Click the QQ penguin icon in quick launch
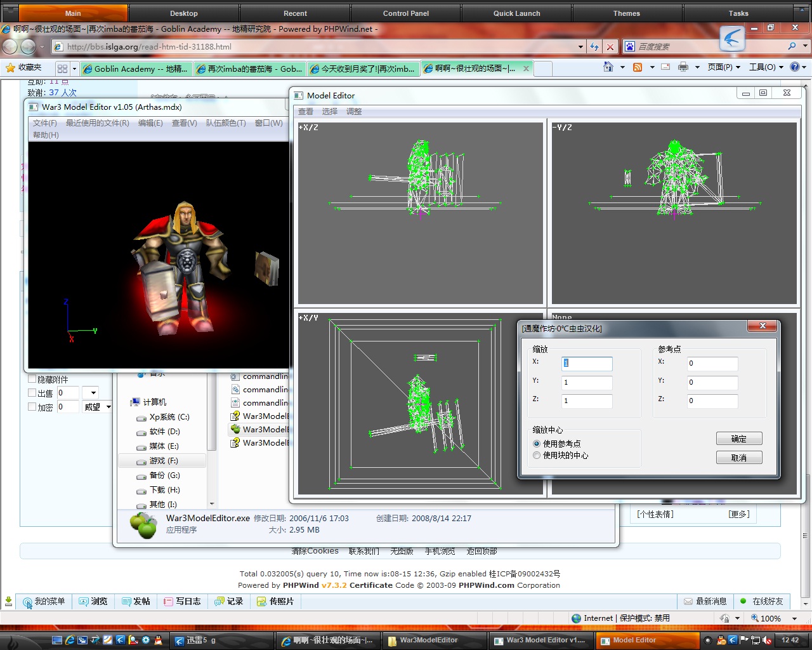Image resolution: width=812 pixels, height=650 pixels. pos(158,640)
